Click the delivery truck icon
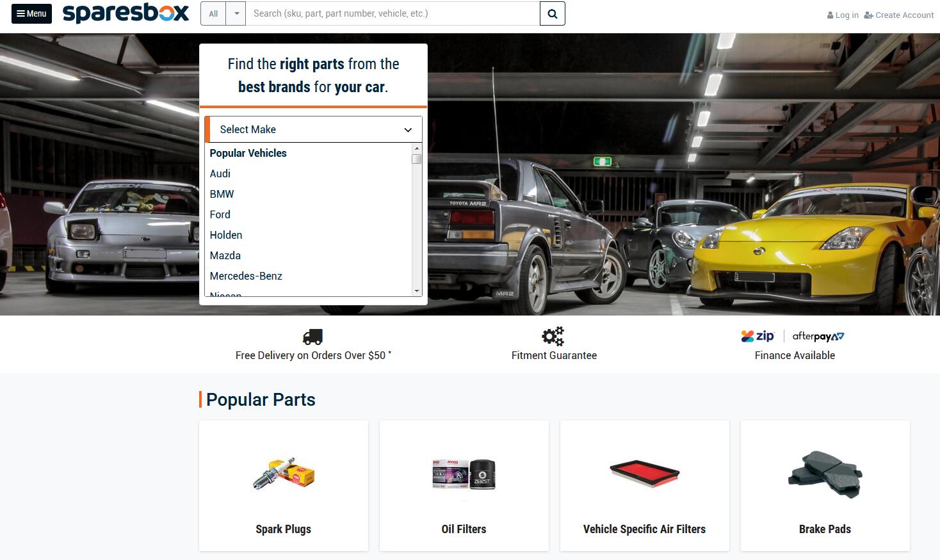Viewport: 940px width, 560px height. (312, 337)
